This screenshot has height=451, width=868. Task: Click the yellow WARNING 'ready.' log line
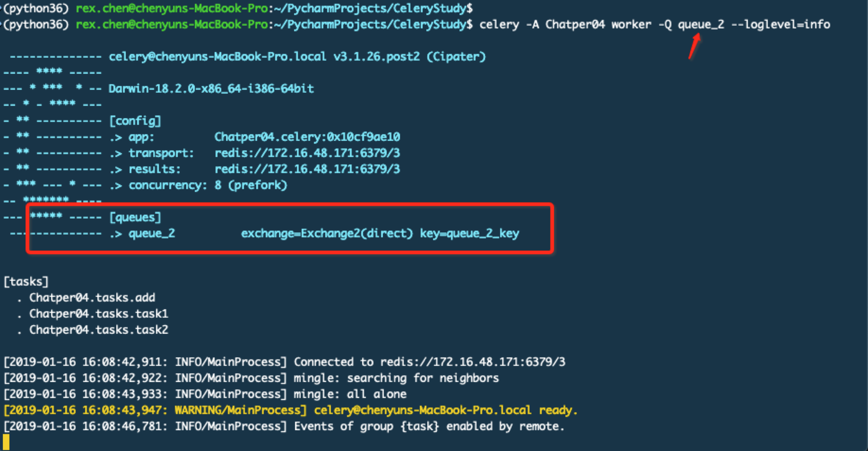(x=290, y=410)
